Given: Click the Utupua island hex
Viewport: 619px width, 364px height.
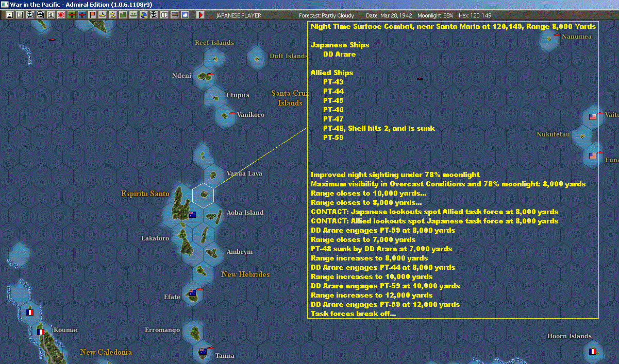Looking at the screenshot, I should tap(214, 96).
